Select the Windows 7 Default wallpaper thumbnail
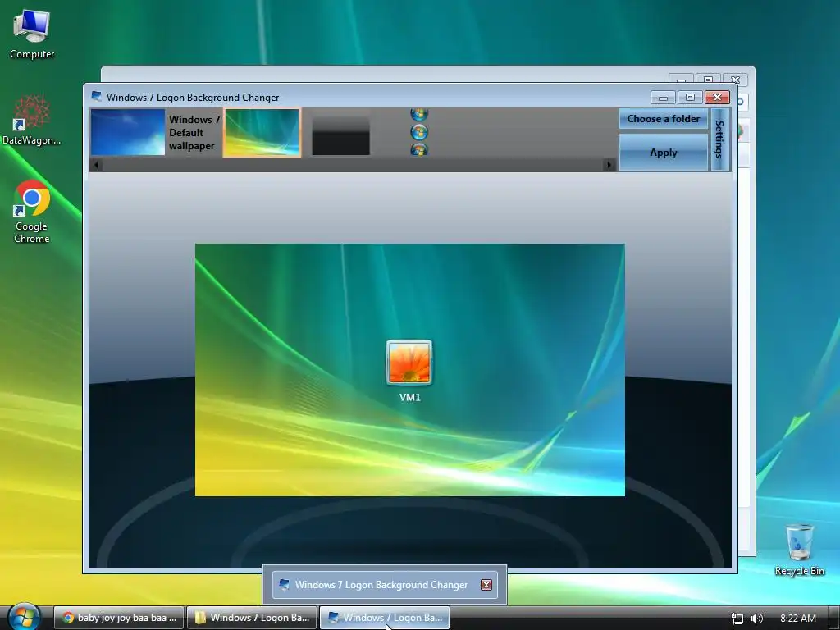840x630 pixels. click(128, 132)
